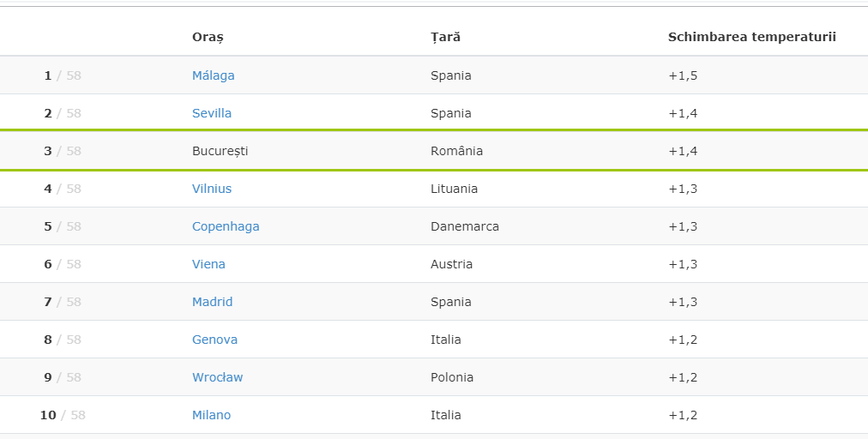The width and height of the screenshot is (868, 439).
Task: Open the Genova city link
Action: 214,340
